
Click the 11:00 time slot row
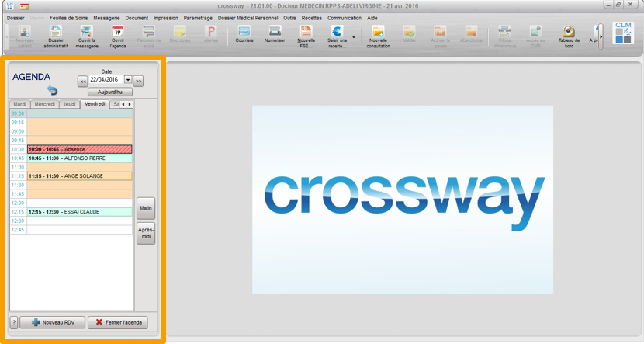pos(80,167)
